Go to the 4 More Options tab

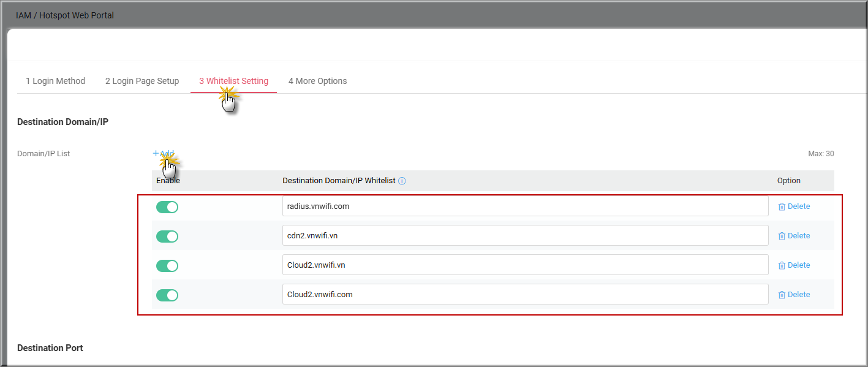point(317,81)
